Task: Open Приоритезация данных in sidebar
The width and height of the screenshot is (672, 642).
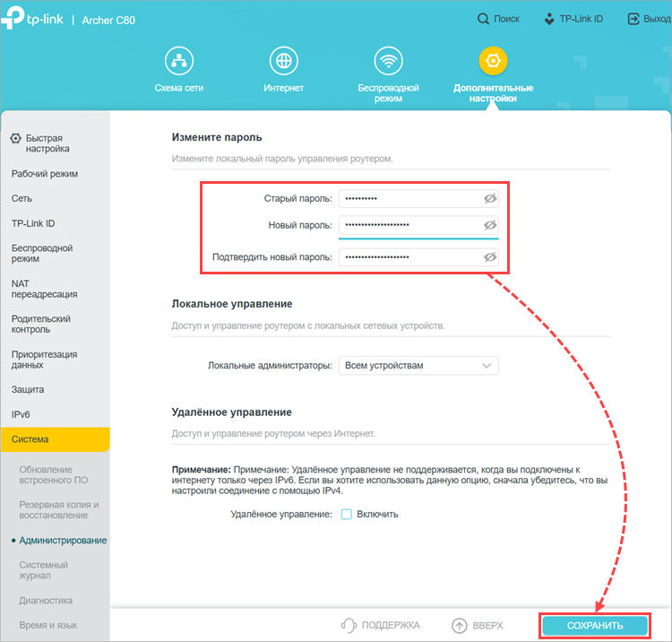Action: [44, 360]
